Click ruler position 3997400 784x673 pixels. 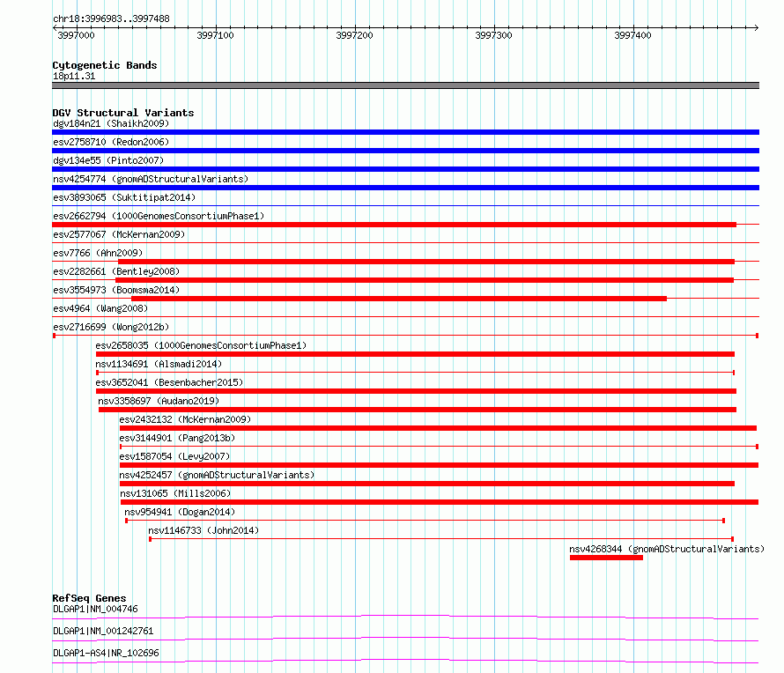(633, 35)
